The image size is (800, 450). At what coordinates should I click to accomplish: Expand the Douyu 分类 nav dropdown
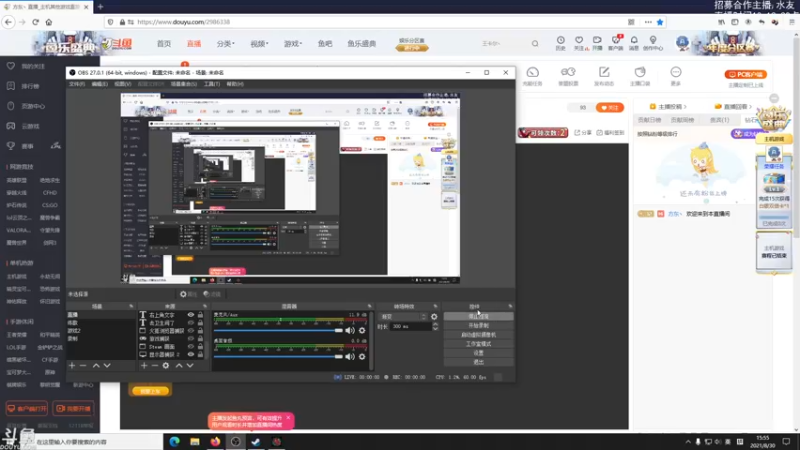tap(226, 43)
